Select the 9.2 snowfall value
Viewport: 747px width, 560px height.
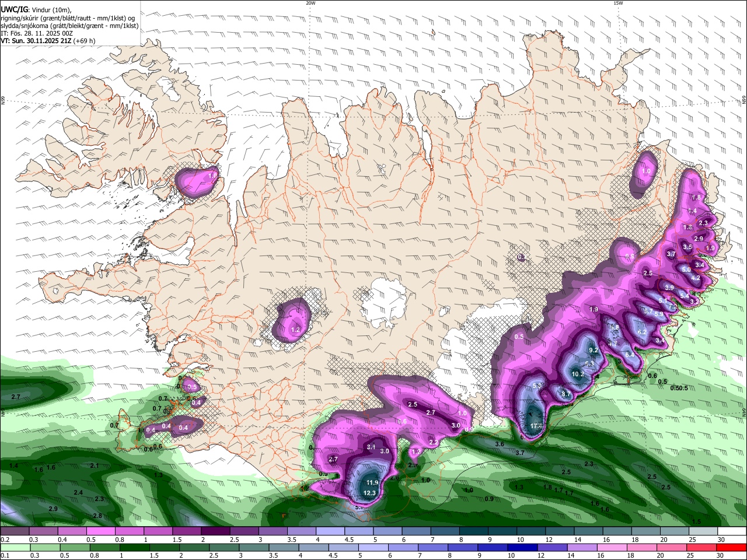point(594,351)
